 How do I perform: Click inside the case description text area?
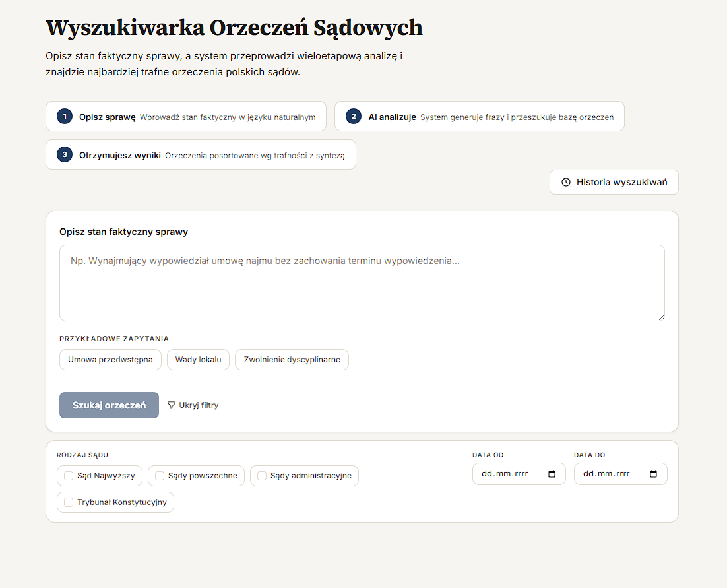pyautogui.click(x=362, y=282)
